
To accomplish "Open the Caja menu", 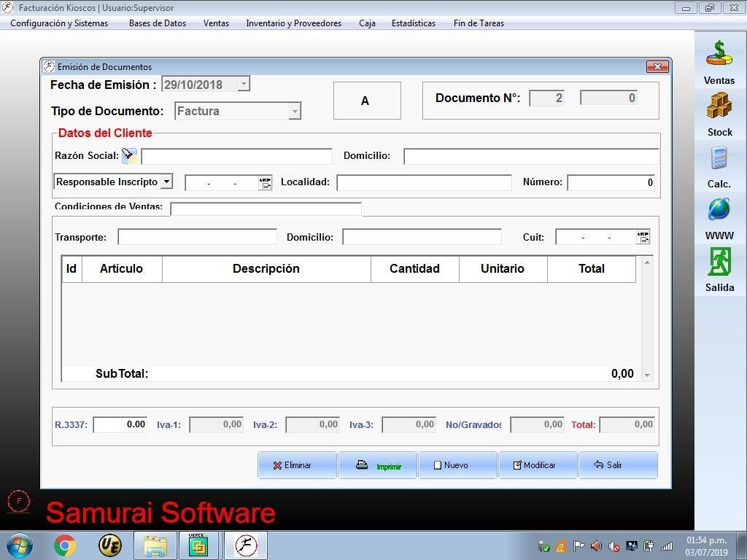I will click(x=368, y=23).
